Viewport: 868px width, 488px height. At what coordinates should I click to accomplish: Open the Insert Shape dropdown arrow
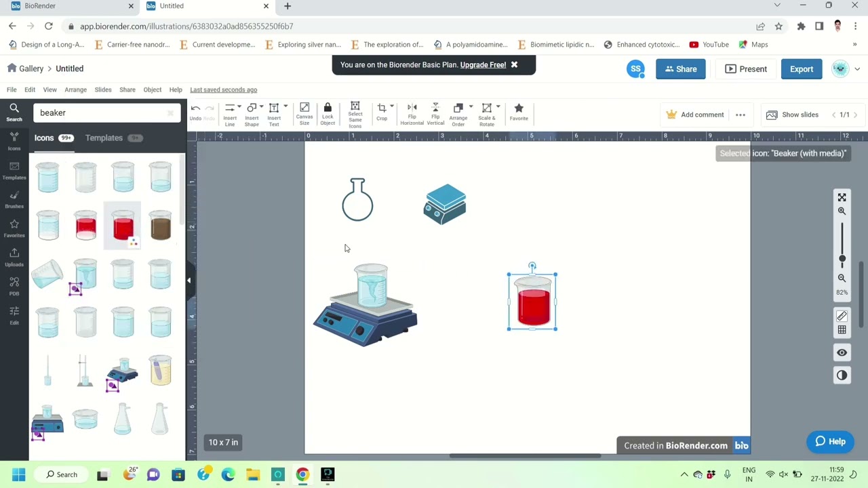point(261,107)
